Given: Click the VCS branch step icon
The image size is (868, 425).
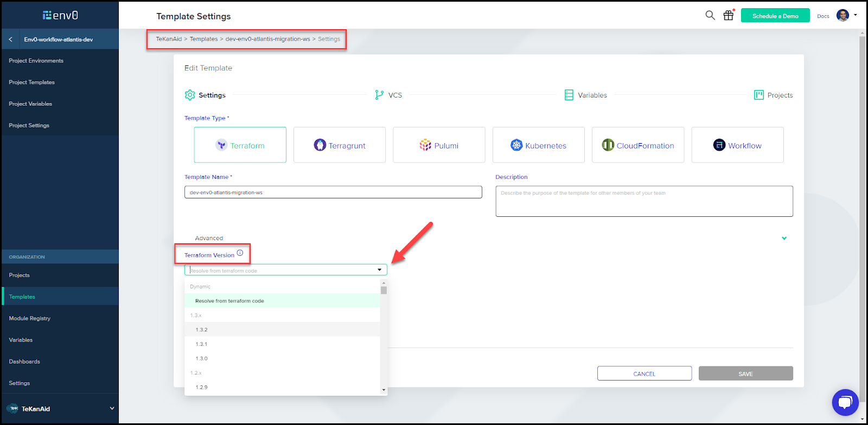Looking at the screenshot, I should (x=379, y=95).
